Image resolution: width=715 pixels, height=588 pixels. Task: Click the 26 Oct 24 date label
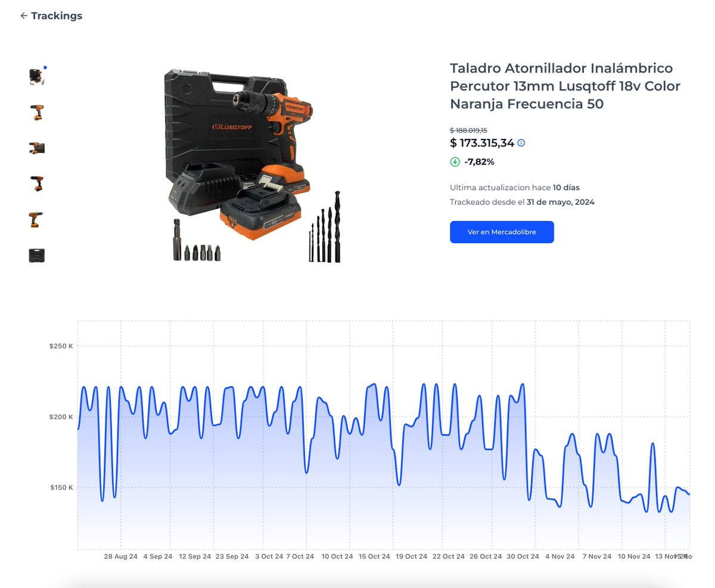tap(486, 556)
